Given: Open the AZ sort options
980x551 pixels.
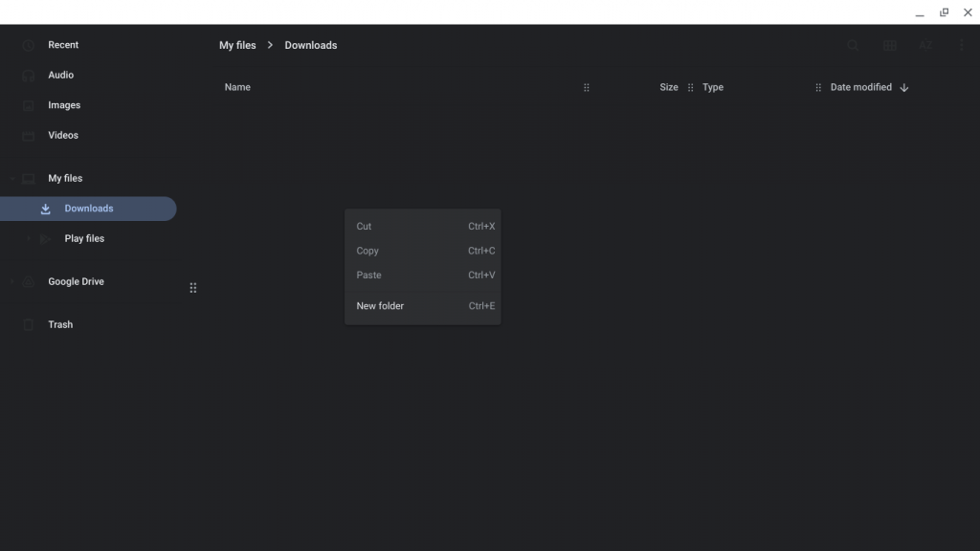Looking at the screenshot, I should click(925, 46).
